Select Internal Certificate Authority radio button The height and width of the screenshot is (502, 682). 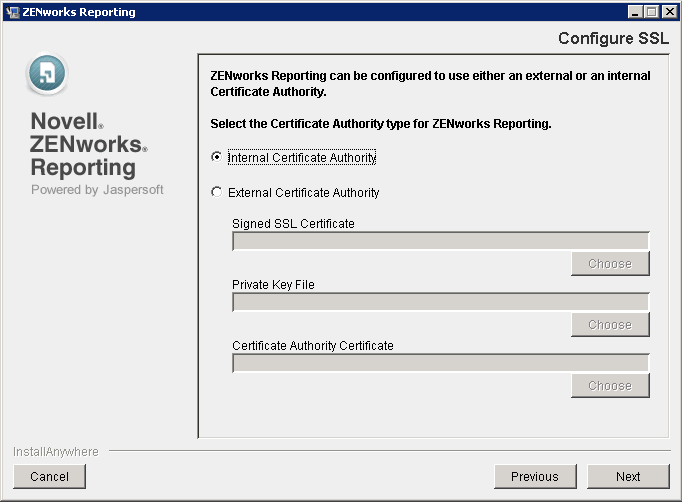coord(217,157)
